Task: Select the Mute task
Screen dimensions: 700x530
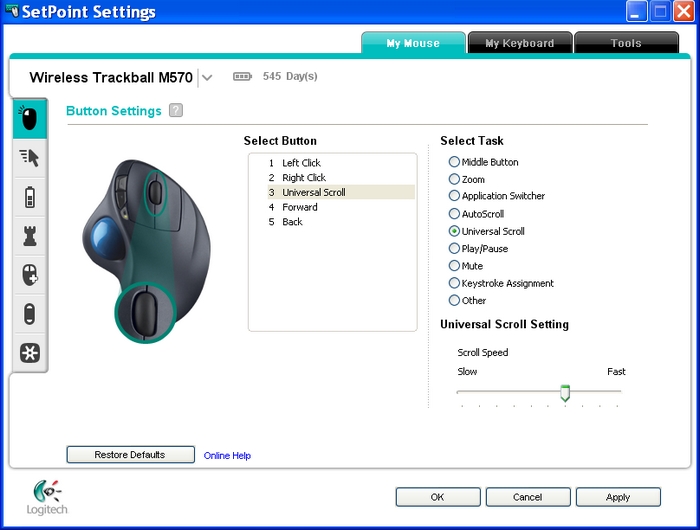Action: (x=454, y=266)
